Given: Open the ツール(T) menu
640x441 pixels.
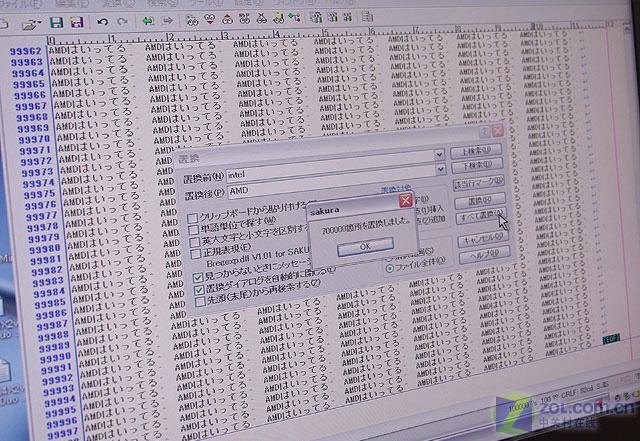Looking at the screenshot, I should point(207,2).
